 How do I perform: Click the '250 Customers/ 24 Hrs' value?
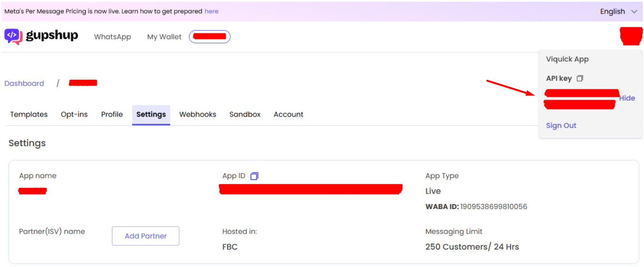click(x=472, y=247)
